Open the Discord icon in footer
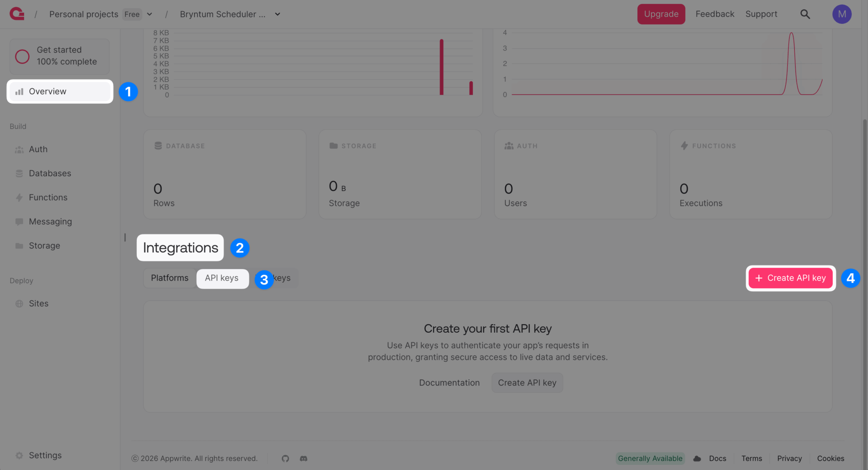The image size is (868, 470). click(x=303, y=459)
